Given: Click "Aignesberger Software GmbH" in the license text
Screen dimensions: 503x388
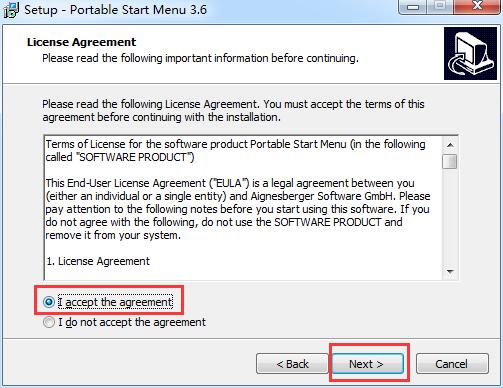Looking at the screenshot, I should click(321, 196).
